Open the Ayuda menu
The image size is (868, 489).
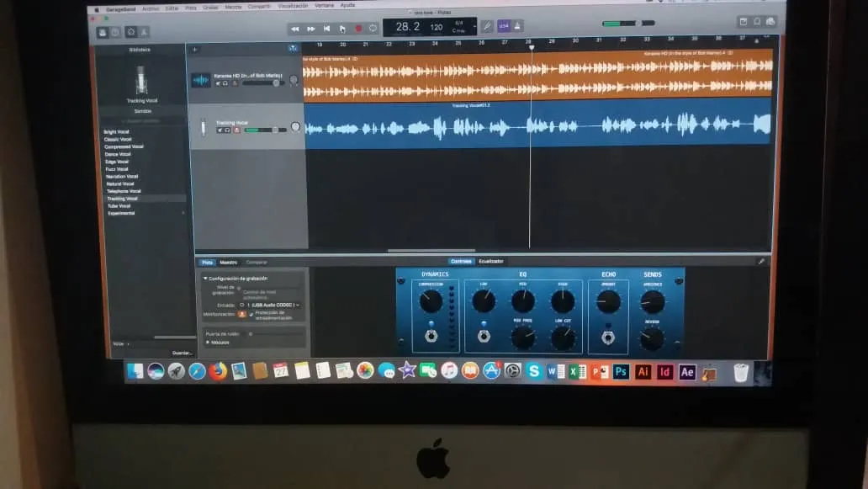(x=347, y=6)
